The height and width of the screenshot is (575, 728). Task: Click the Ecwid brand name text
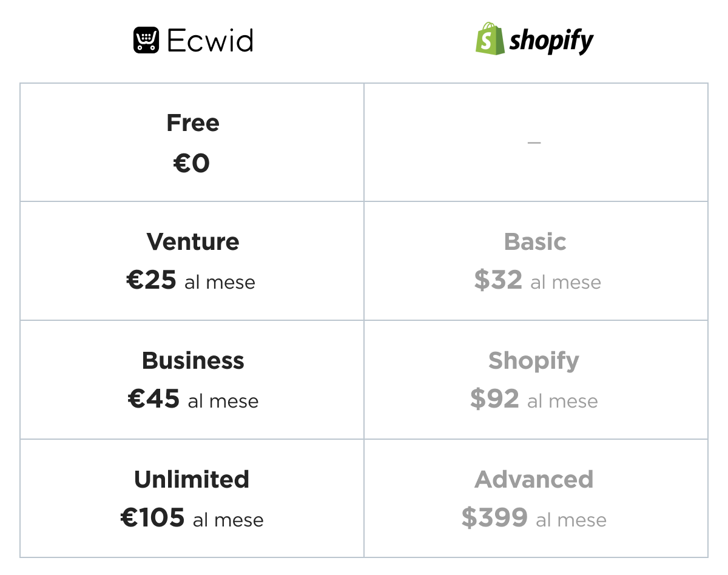[210, 41]
